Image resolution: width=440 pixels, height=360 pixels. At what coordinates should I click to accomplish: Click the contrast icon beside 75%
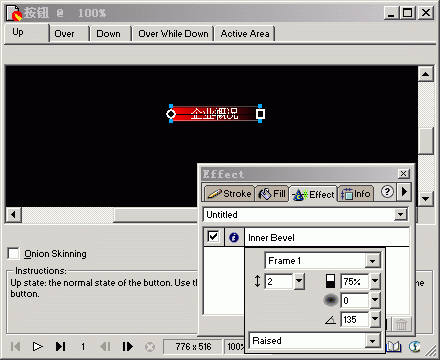[330, 281]
